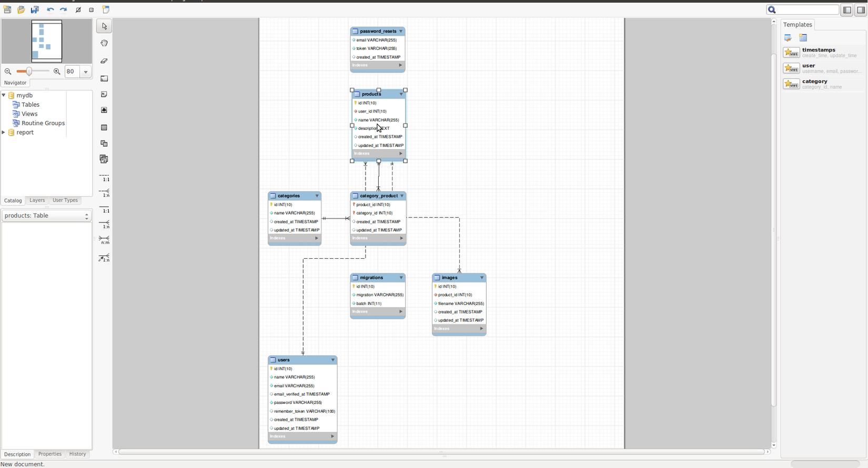Redo the last undone action
Image resolution: width=868 pixels, height=468 pixels.
coord(64,9)
